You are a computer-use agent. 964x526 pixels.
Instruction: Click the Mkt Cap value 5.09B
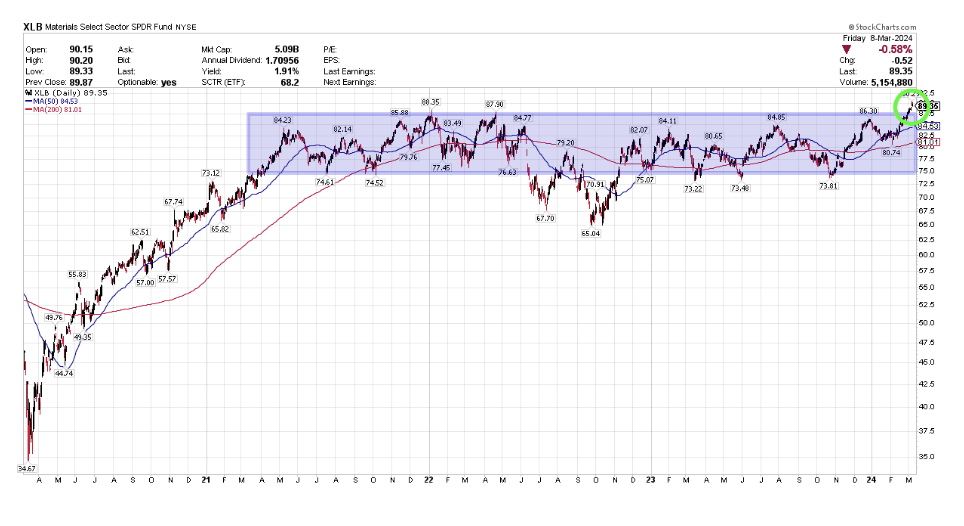tap(286, 49)
